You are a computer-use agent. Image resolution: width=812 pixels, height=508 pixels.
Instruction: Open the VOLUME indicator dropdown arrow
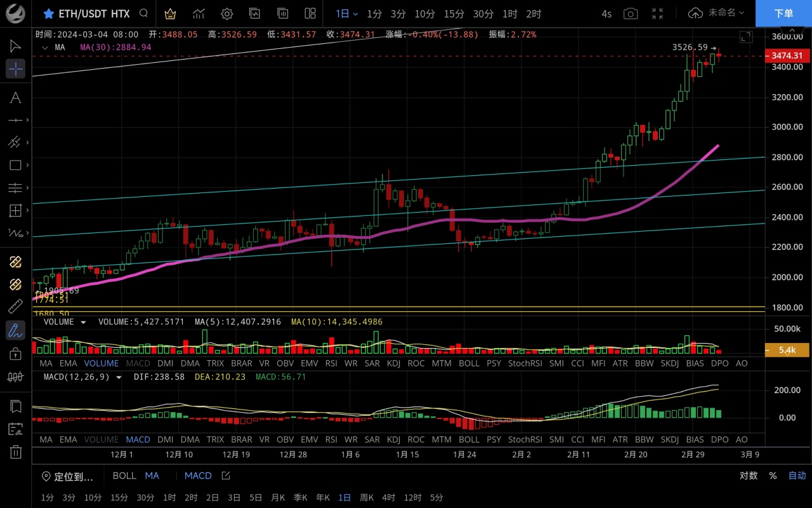[x=83, y=322]
